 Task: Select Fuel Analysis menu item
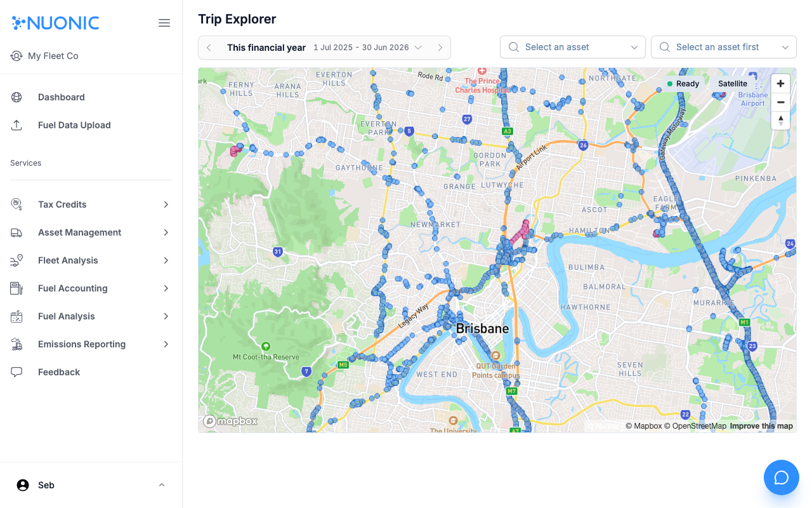click(x=91, y=316)
